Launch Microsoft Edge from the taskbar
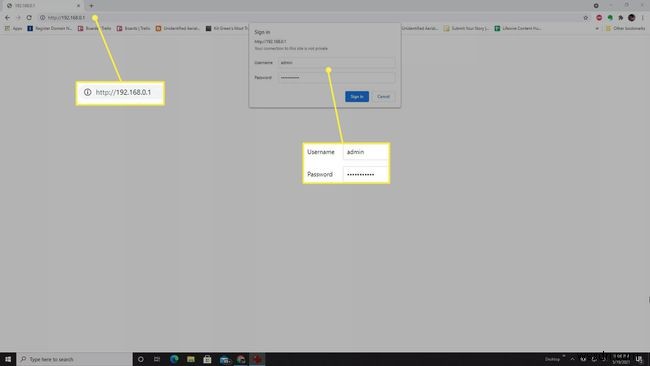 [174, 359]
